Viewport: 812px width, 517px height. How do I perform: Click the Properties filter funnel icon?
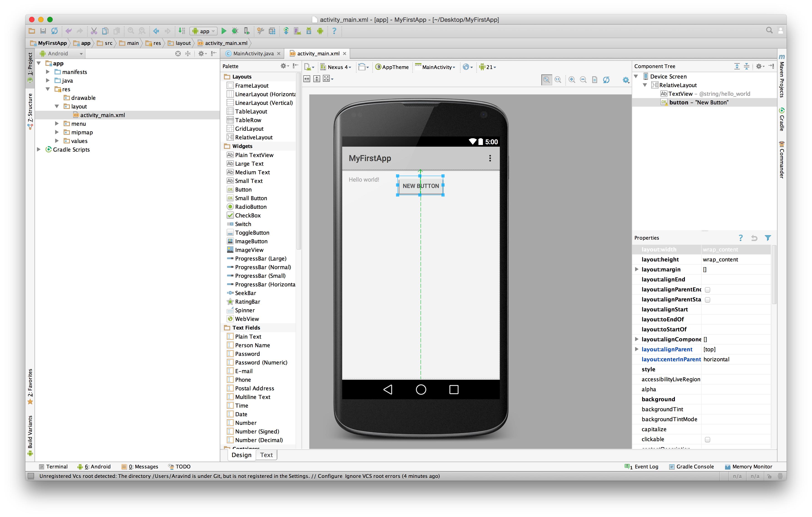[x=768, y=238]
